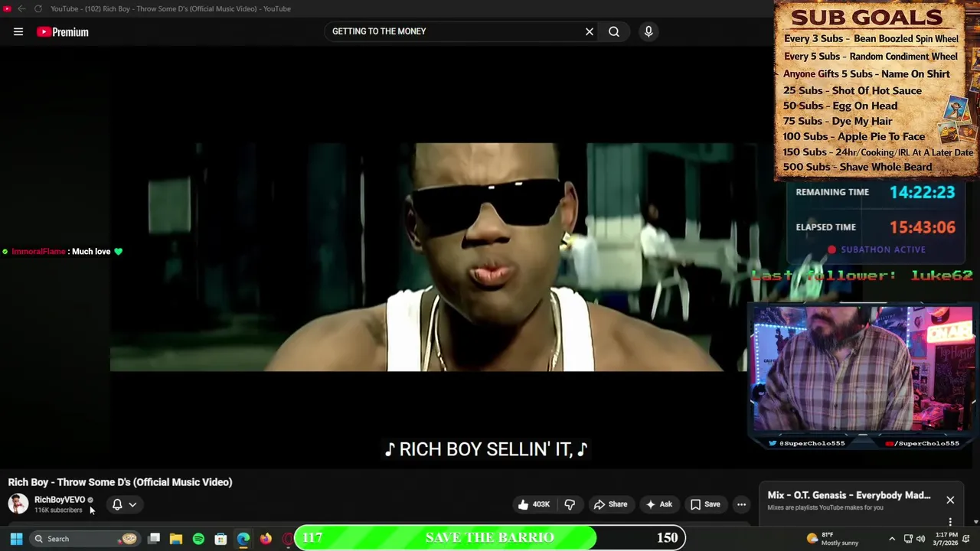The width and height of the screenshot is (980, 551).
Task: Clear the search text with the X
Action: 590,31
